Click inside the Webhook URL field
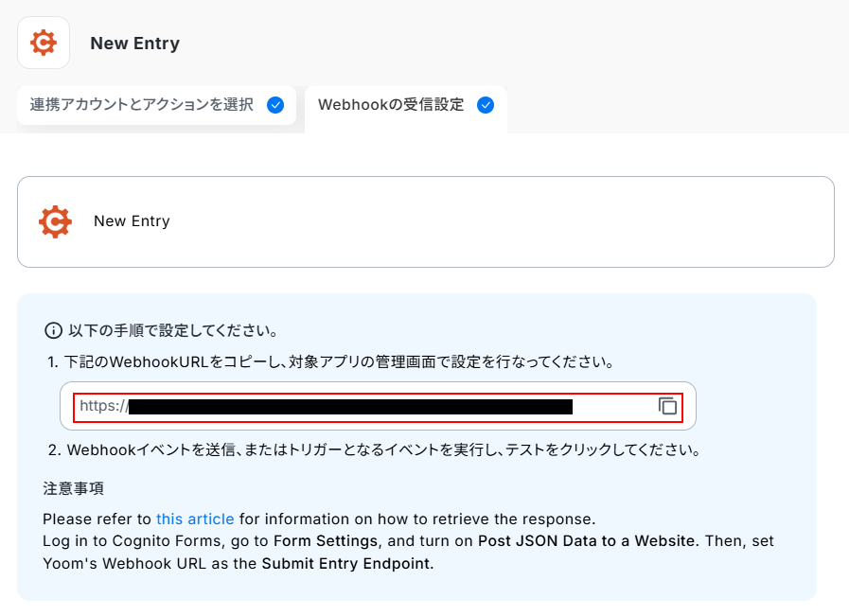849x616 pixels. coord(360,407)
